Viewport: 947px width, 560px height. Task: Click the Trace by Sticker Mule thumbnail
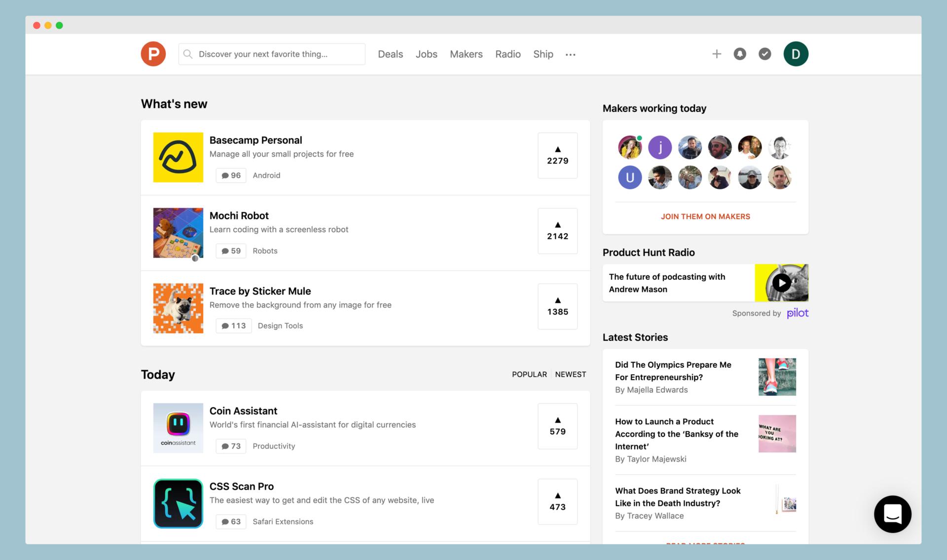(x=178, y=308)
